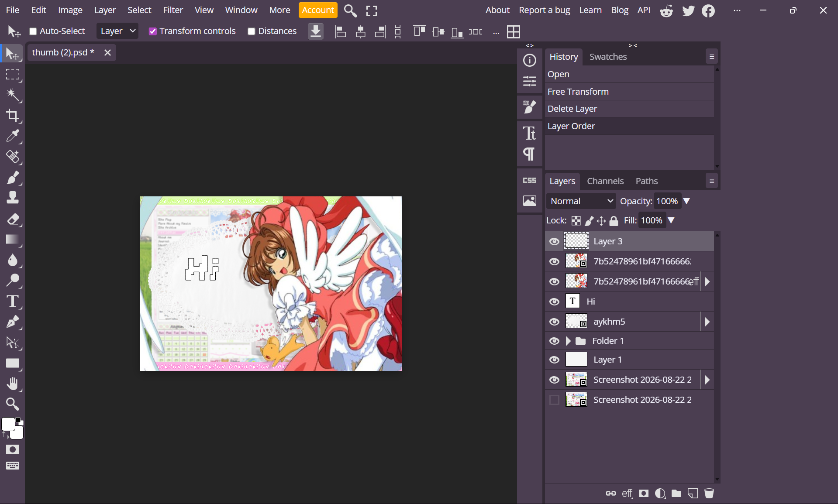Switch to the Swatches tab
Image resolution: width=838 pixels, height=504 pixels.
click(608, 57)
